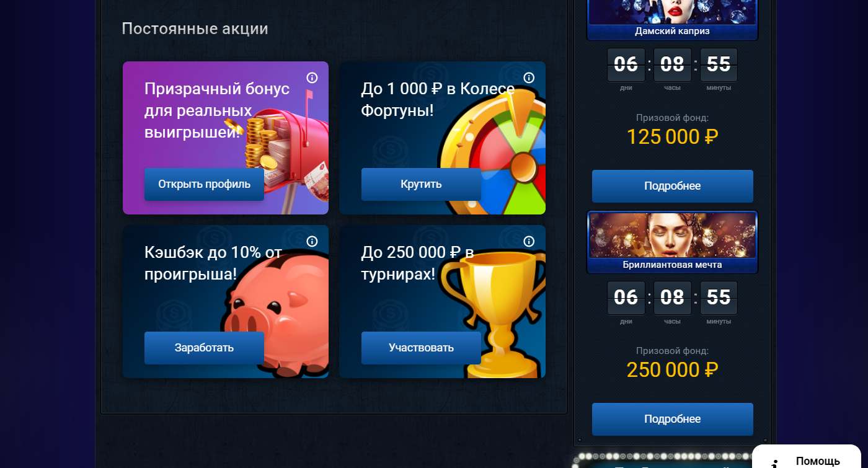This screenshot has height=468, width=868.
Task: Open the Помощь chat widget
Action: click(809, 457)
